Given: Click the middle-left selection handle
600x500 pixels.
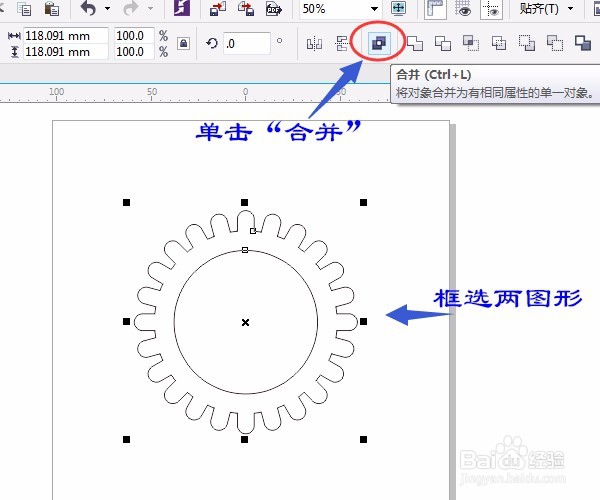Looking at the screenshot, I should click(x=127, y=321).
